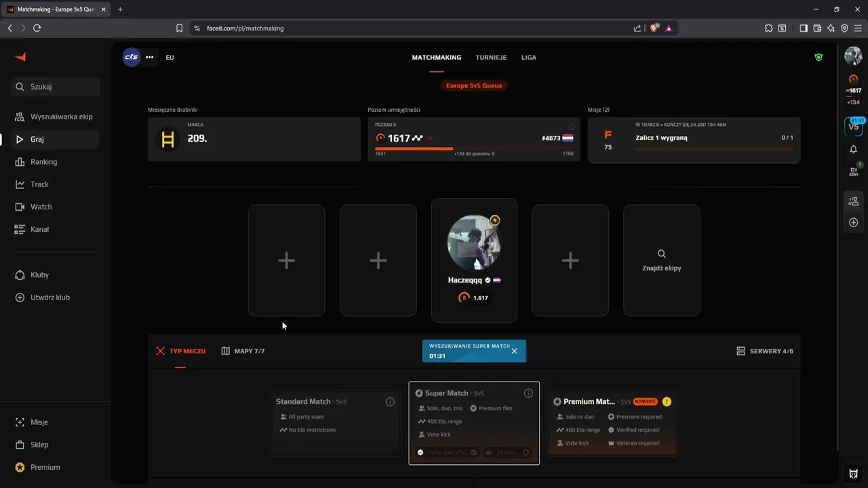Switch to the MATCHMAKING tab
Image resolution: width=868 pixels, height=488 pixels.
pyautogui.click(x=437, y=58)
